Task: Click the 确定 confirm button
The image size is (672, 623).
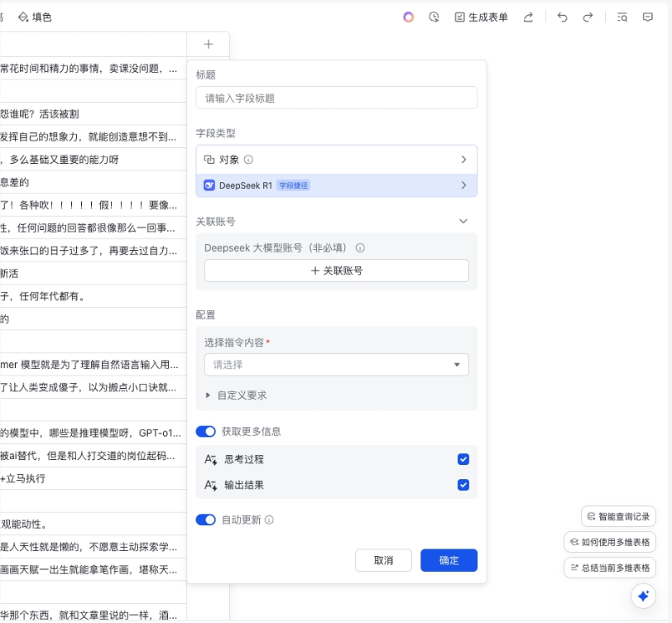Action: tap(450, 560)
